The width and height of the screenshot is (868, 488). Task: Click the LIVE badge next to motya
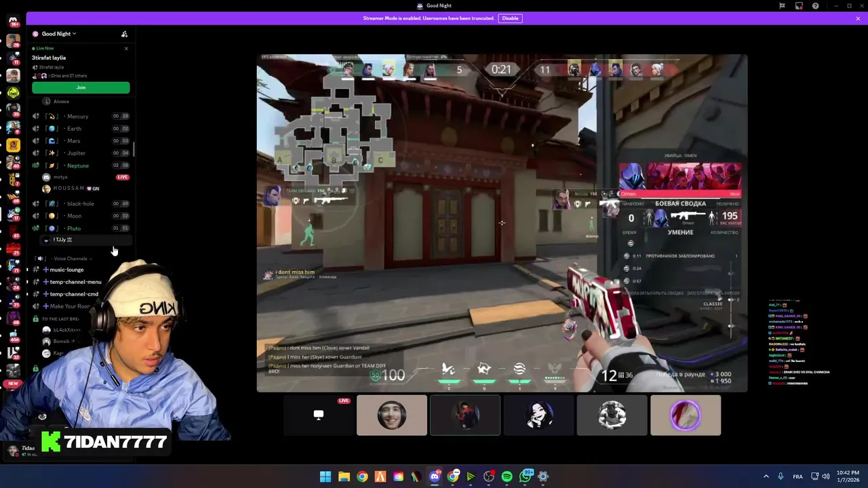click(122, 177)
